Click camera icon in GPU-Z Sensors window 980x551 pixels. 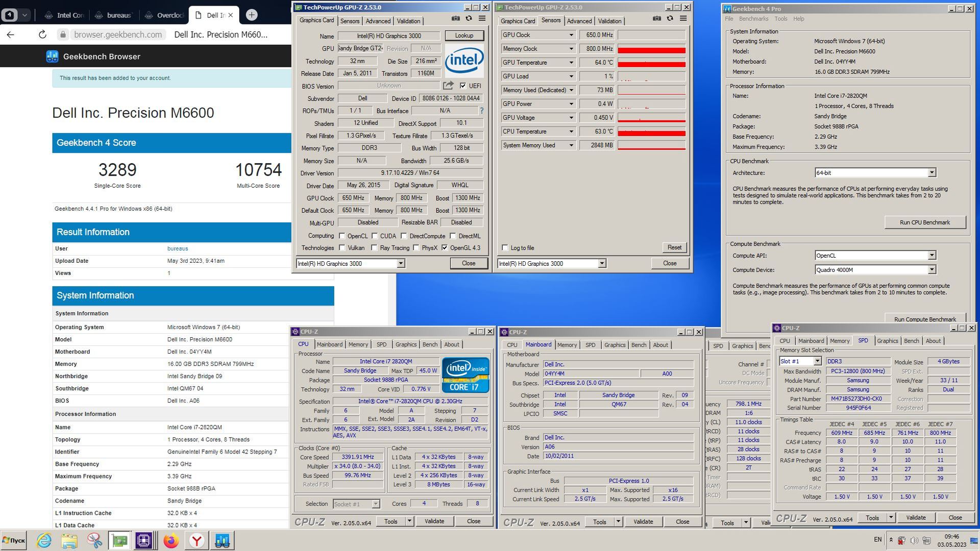click(656, 19)
